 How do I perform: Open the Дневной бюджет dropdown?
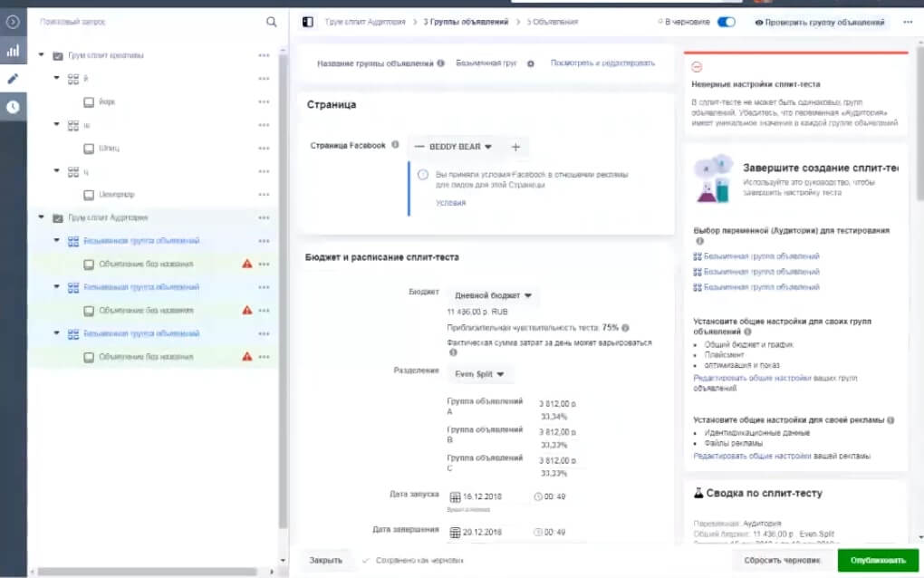click(493, 295)
